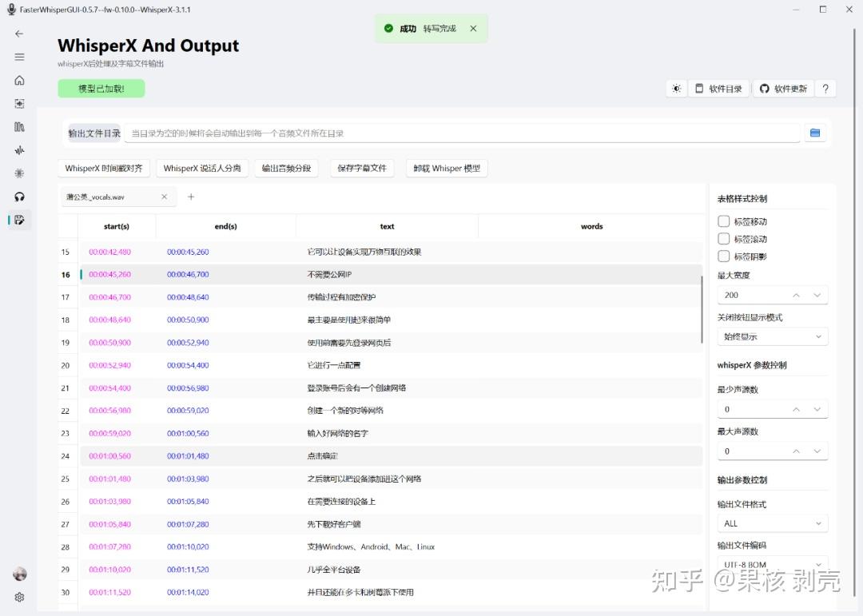Screen dimensions: 863x616
Task: Click the 保存字幕文件 button
Action: pos(362,168)
